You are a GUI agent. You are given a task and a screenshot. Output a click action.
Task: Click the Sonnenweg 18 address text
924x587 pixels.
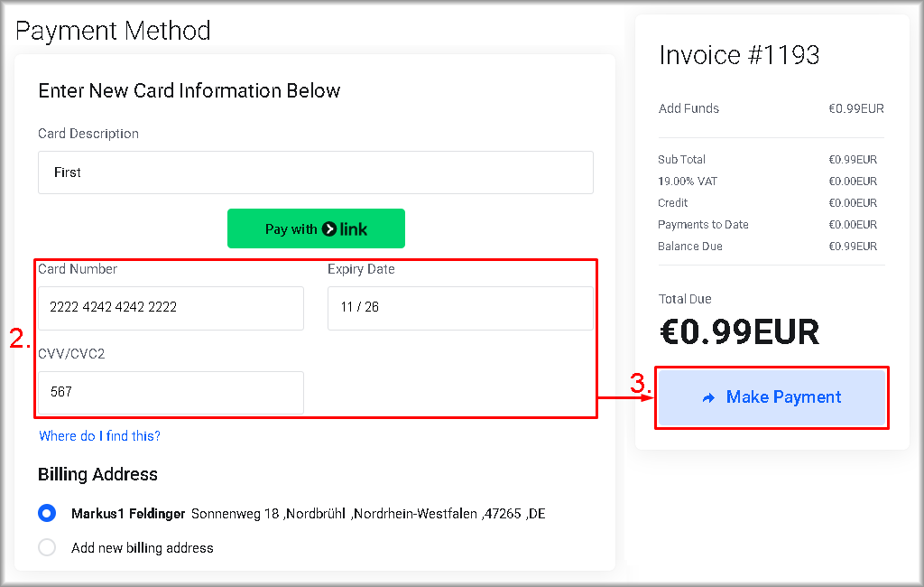pyautogui.click(x=367, y=514)
